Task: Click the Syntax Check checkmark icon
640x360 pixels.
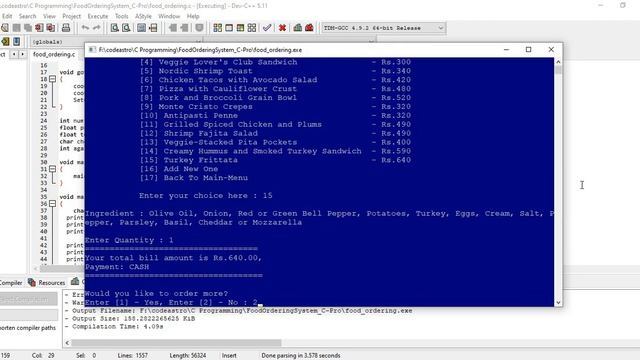Action: click(x=267, y=28)
